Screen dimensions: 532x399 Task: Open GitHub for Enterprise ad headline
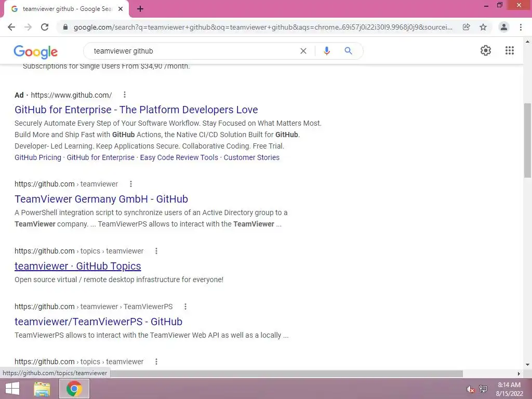click(x=136, y=110)
